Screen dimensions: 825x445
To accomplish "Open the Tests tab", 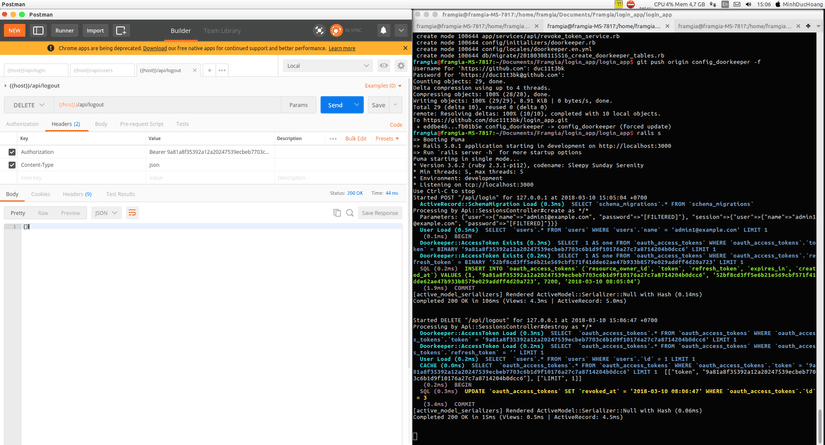I will [x=183, y=124].
